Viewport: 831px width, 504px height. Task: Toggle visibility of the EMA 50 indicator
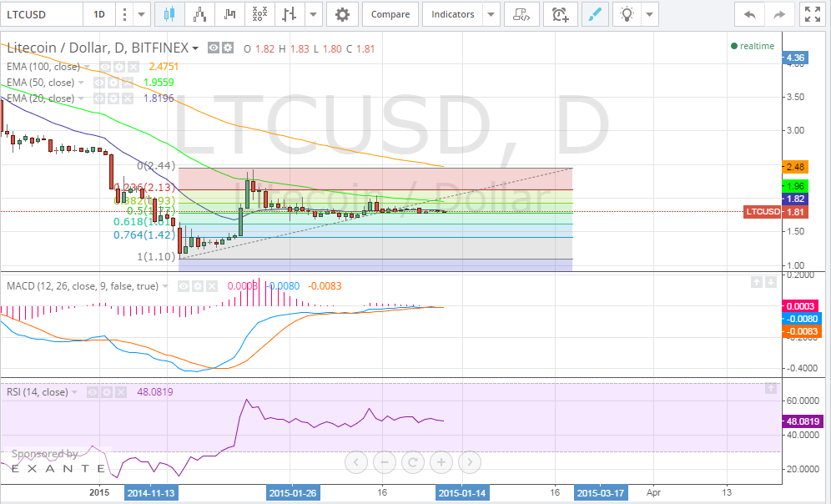pyautogui.click(x=98, y=82)
